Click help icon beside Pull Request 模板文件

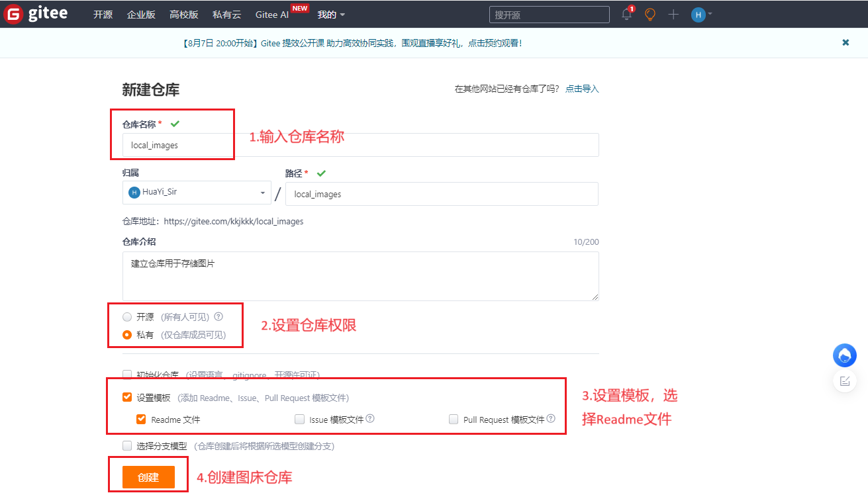point(551,419)
